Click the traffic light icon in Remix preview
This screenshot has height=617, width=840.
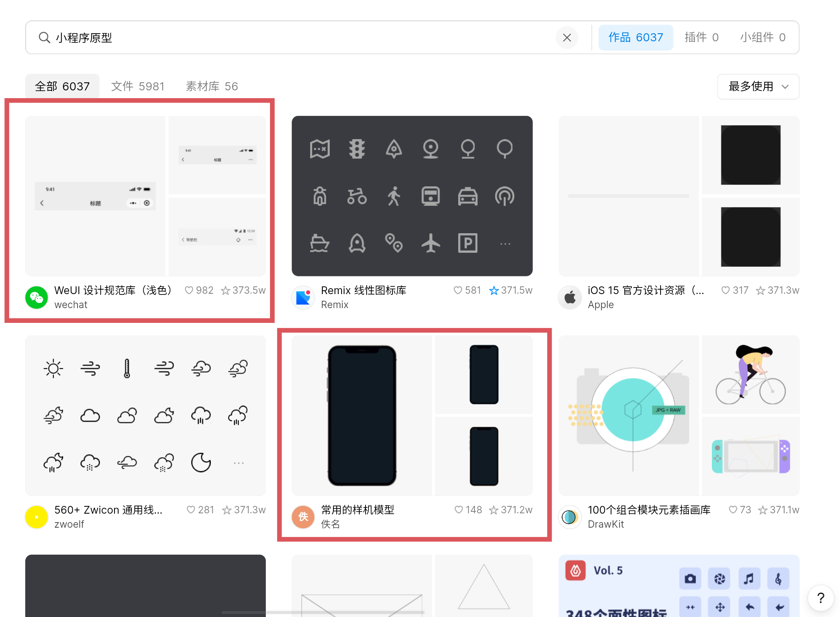tap(357, 149)
